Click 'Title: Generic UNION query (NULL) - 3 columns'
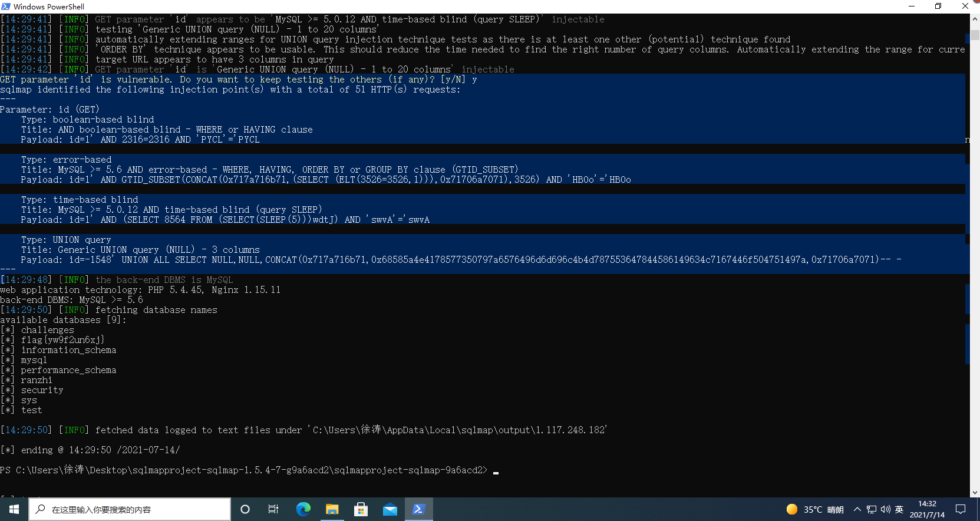The image size is (980, 521). tap(140, 250)
